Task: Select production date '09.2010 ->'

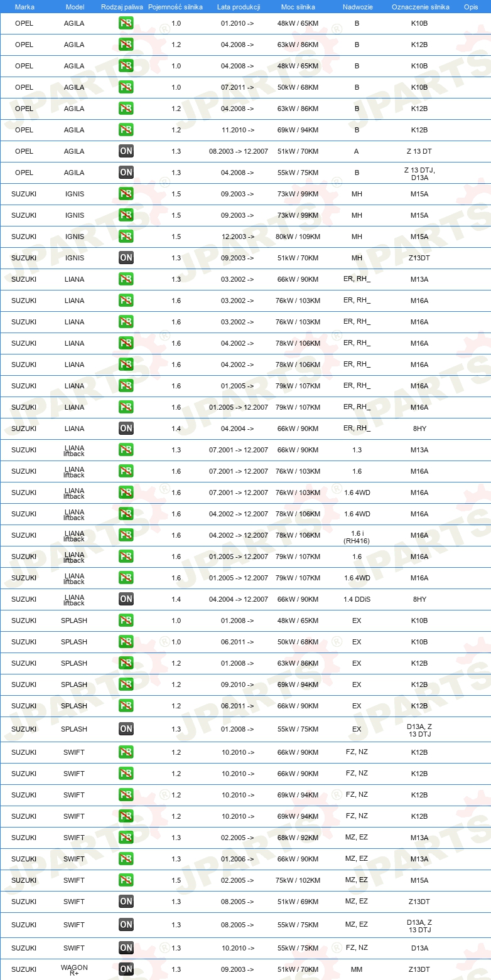Action: coord(237,684)
